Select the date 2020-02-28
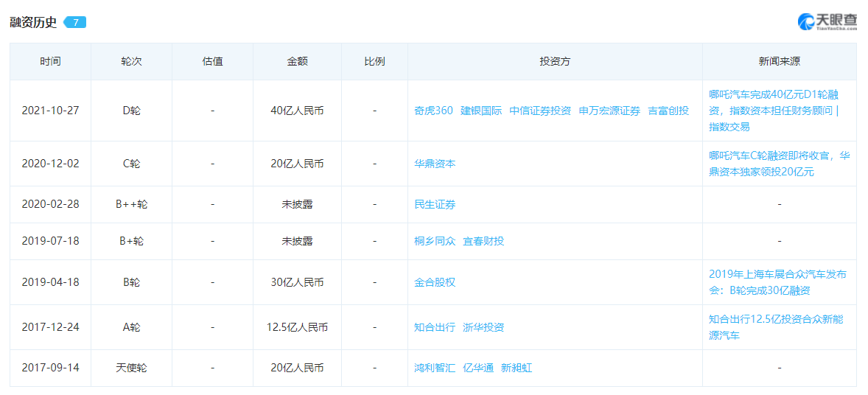 click(50, 204)
